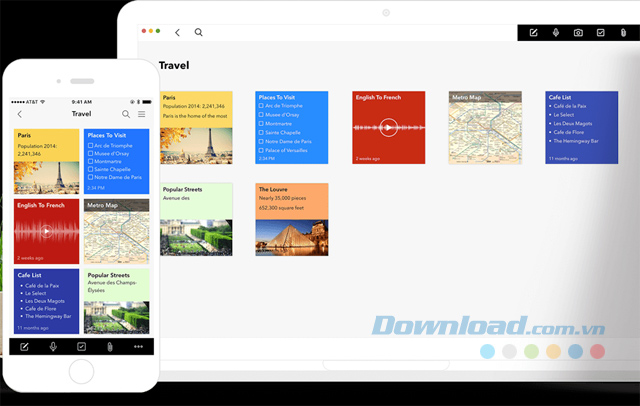Tap paperclip icon in phone bottom bar
This screenshot has width=640, height=406.
[x=110, y=347]
